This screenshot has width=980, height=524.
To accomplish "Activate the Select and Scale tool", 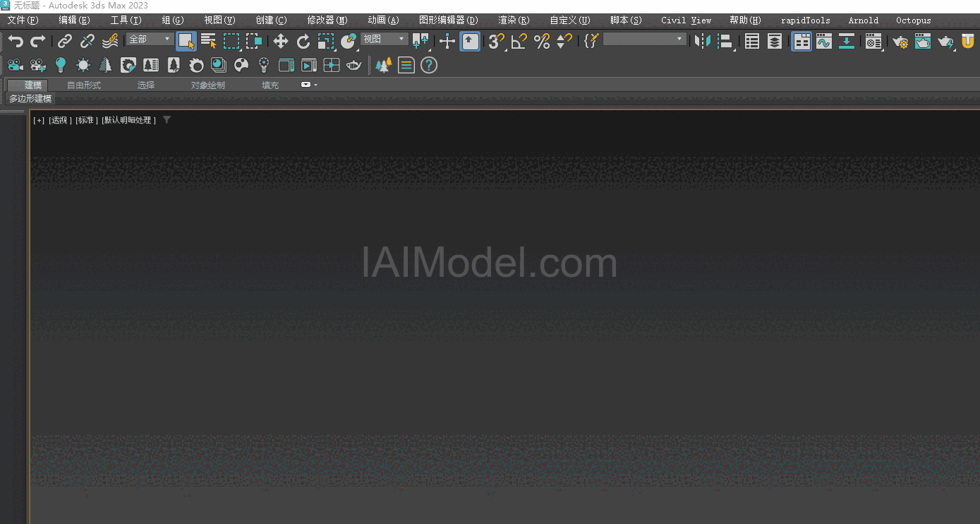I will pos(326,41).
